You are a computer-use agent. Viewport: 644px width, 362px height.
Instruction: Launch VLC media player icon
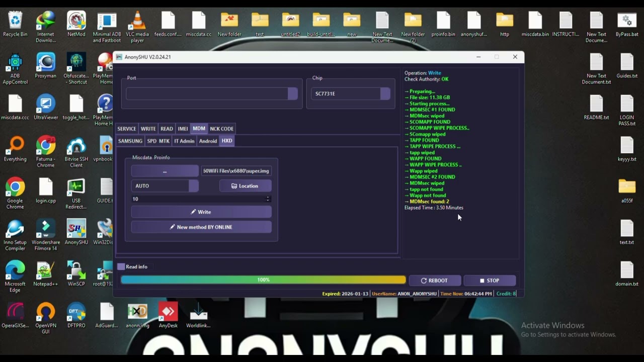(137, 27)
